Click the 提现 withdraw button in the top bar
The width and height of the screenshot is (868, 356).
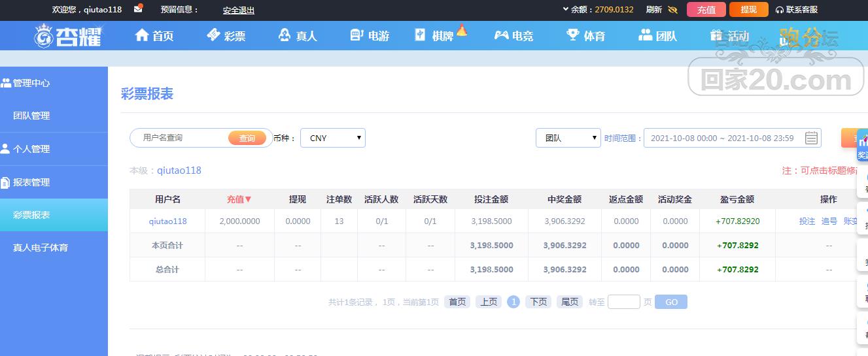[x=749, y=10]
